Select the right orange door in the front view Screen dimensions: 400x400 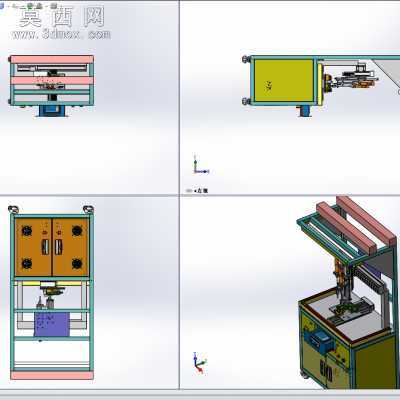pyautogui.click(x=71, y=247)
